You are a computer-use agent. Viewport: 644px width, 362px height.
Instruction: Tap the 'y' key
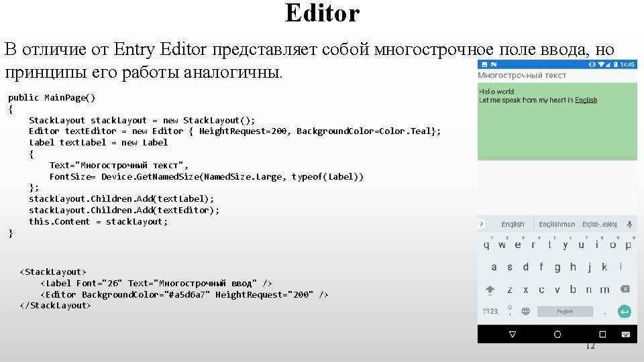click(565, 245)
